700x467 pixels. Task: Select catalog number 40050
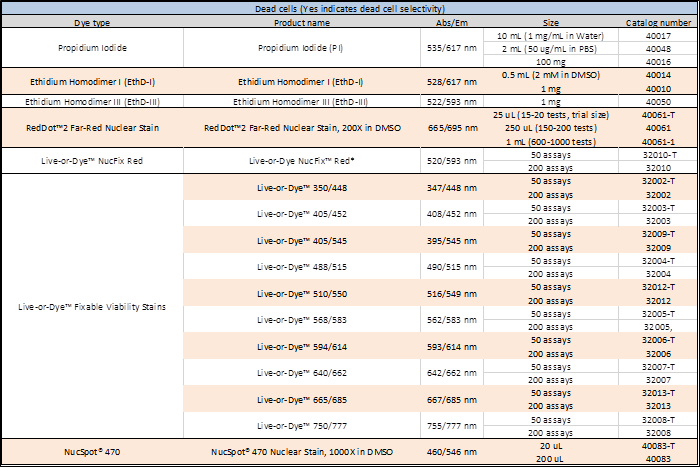point(658,101)
